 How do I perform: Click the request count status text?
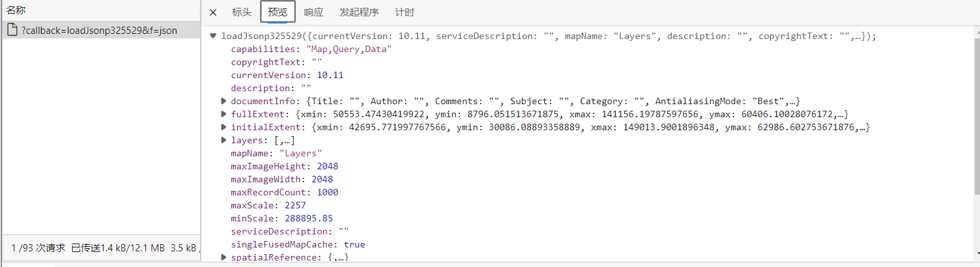tap(38, 248)
